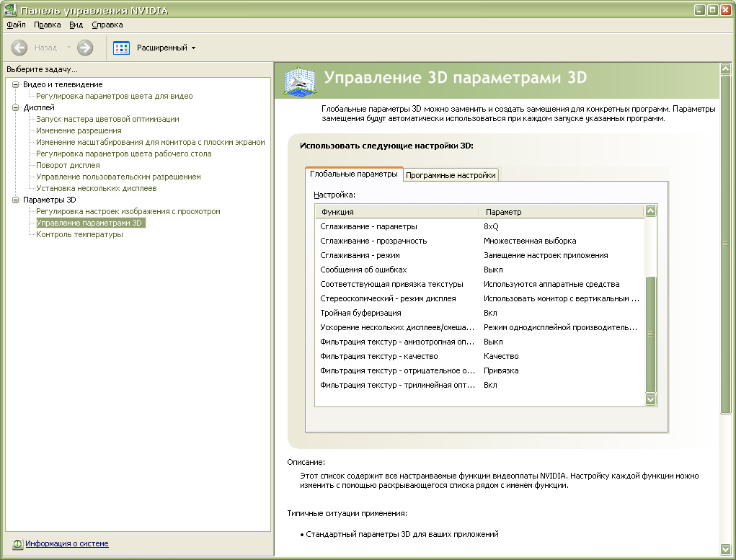736x560 pixels.
Task: Select Контроль температуры task
Action: tap(79, 234)
